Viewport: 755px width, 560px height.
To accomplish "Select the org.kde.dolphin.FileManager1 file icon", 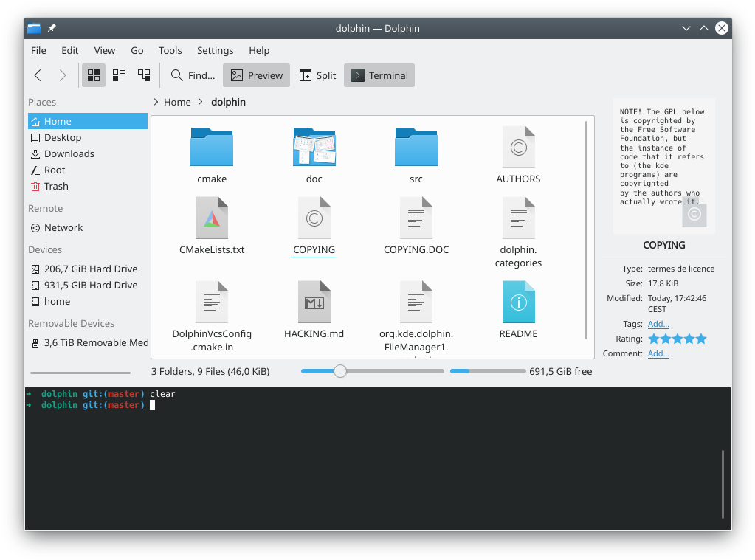I will [x=416, y=302].
